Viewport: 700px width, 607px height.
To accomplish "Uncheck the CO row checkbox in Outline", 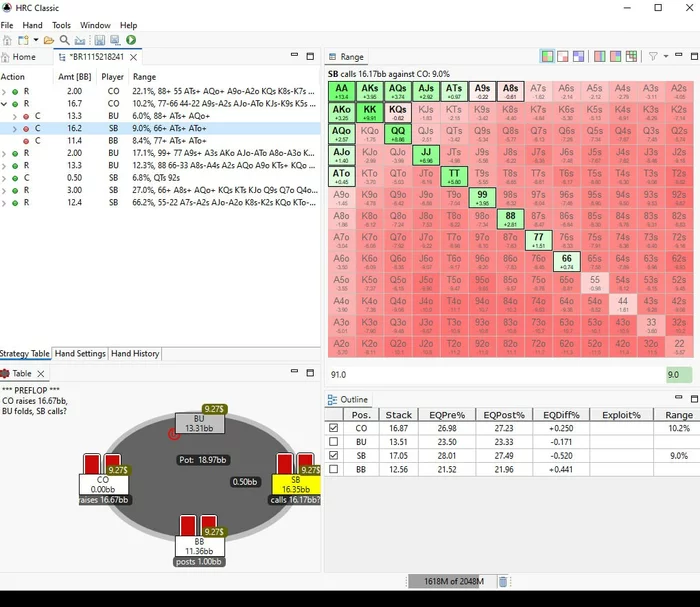I will [333, 428].
